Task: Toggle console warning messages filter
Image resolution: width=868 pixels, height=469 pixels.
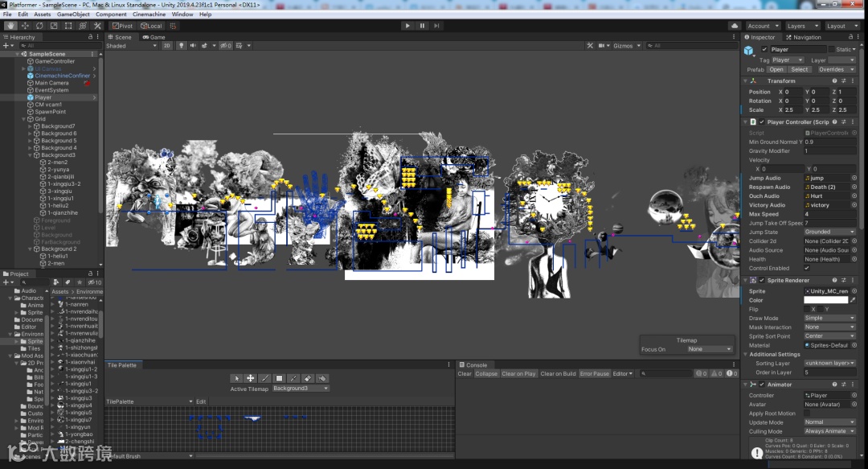Action: coord(716,373)
